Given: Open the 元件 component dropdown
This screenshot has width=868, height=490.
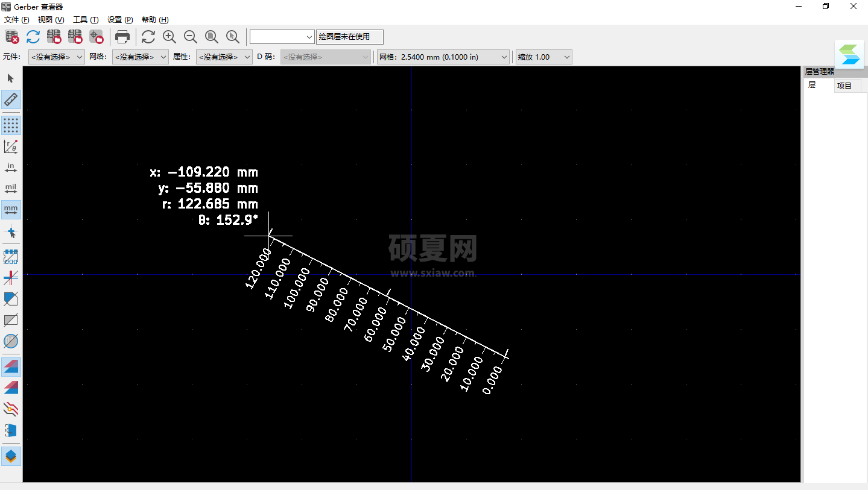Looking at the screenshot, I should tap(56, 57).
